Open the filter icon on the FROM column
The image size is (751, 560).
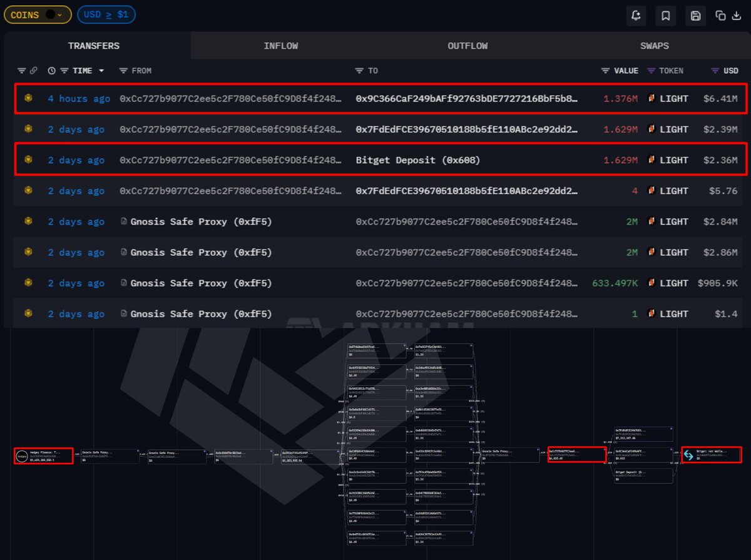123,71
